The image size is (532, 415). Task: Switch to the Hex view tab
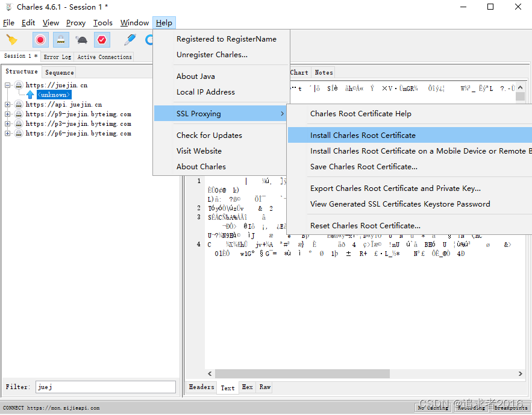click(247, 387)
